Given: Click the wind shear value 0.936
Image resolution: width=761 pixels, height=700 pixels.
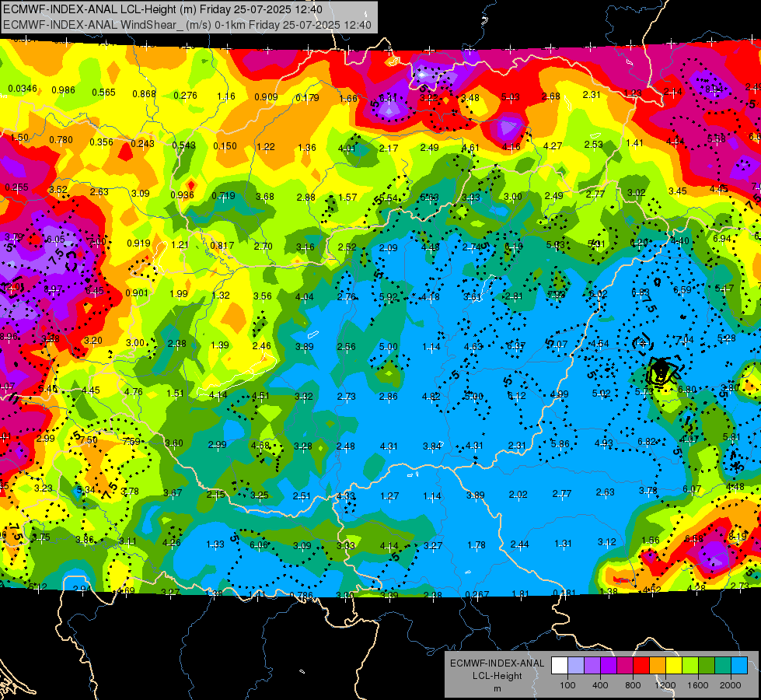Looking at the screenshot, I should [182, 195].
